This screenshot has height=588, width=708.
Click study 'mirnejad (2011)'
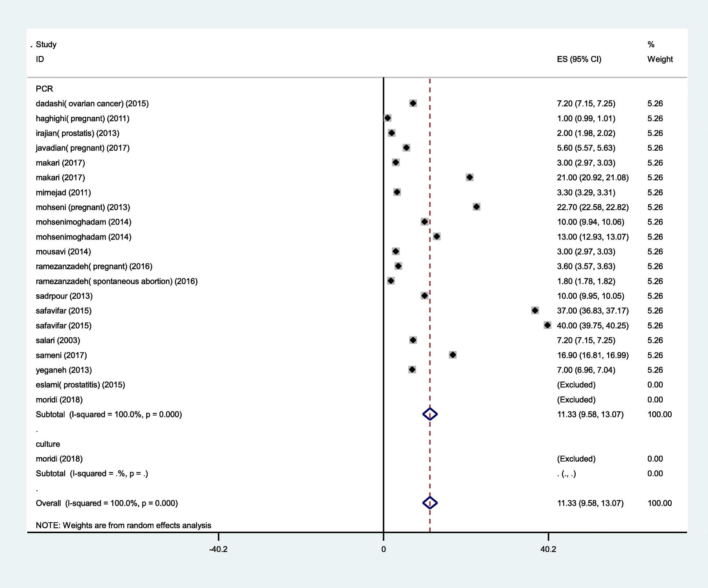(x=63, y=193)
